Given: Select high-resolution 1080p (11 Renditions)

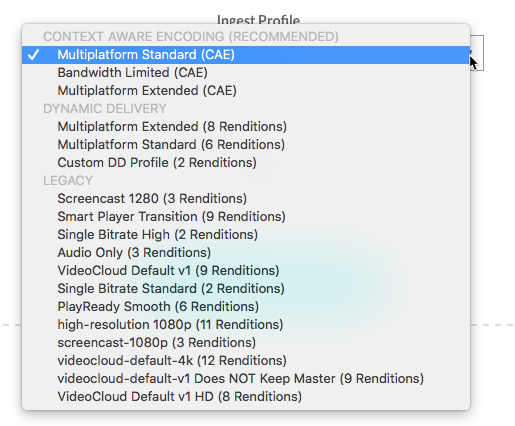Looking at the screenshot, I should tap(246, 325).
